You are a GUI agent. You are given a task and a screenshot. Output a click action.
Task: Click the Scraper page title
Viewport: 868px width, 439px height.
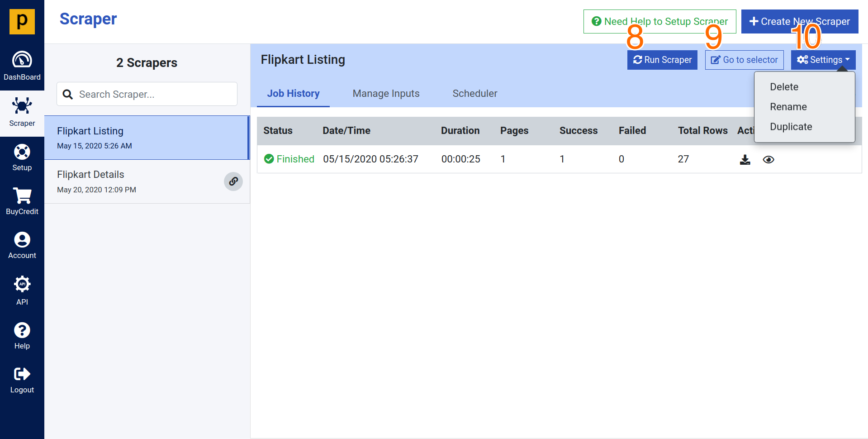coord(88,19)
